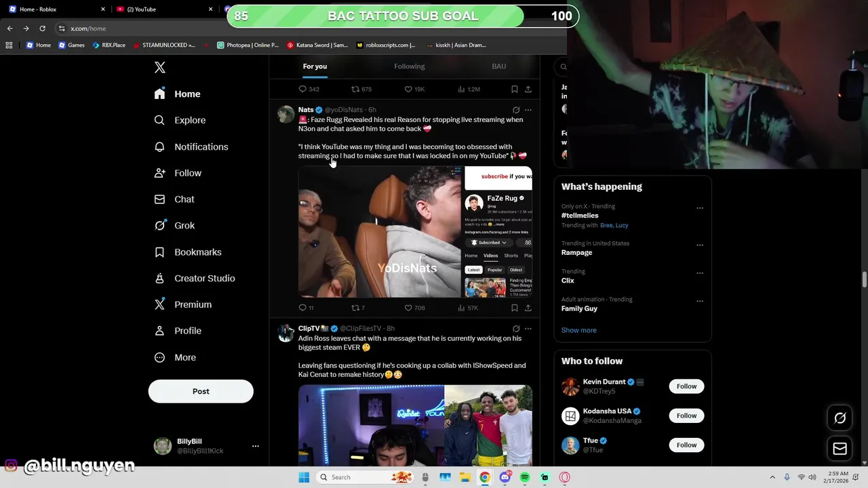Open Chrome apps grid in bookmarks bar

point(9,45)
